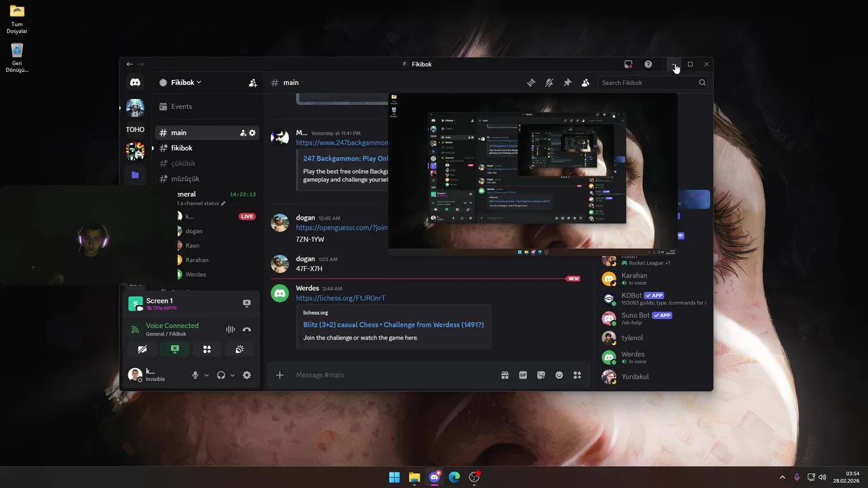868x488 pixels.
Task: Toggle member list visibility icon
Action: [585, 83]
